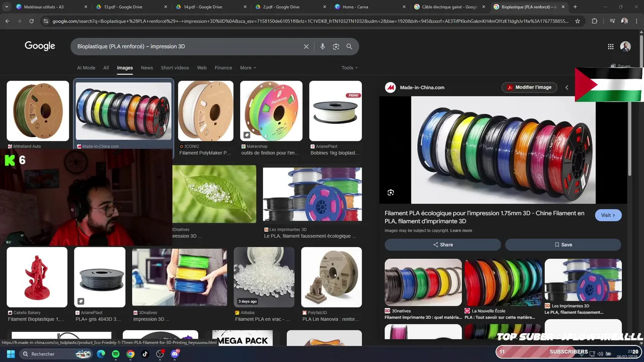Click the Modifier l'image button
The image size is (644, 362).
(x=529, y=87)
